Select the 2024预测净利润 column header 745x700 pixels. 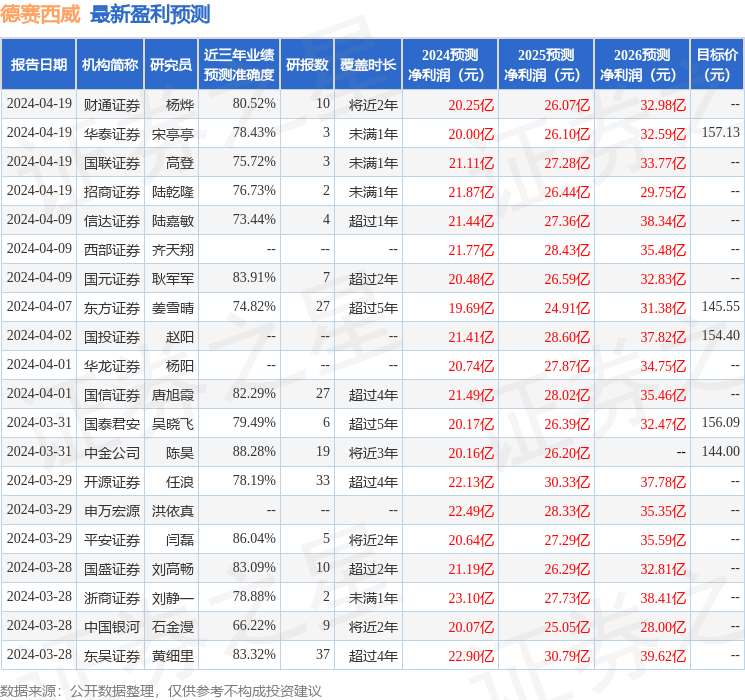(x=450, y=65)
